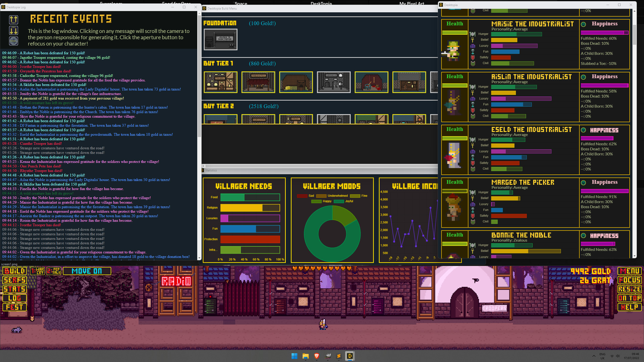This screenshot has width=644, height=362.
Task: Open the SERFS panel
Action: (x=14, y=280)
